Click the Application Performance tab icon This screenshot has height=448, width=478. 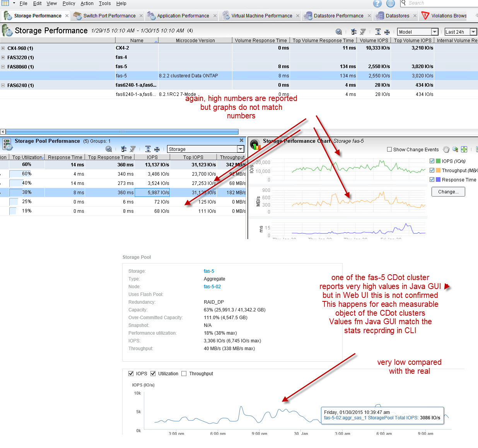[151, 15]
